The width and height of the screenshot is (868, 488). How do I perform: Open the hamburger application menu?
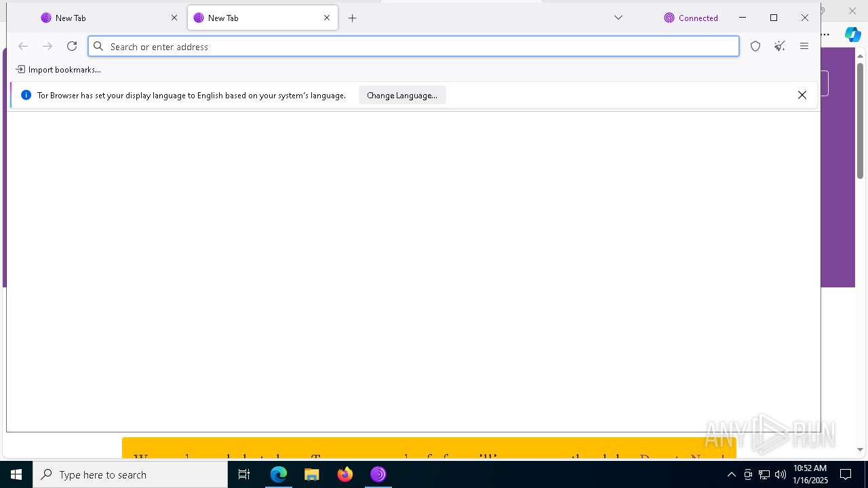[x=804, y=46]
